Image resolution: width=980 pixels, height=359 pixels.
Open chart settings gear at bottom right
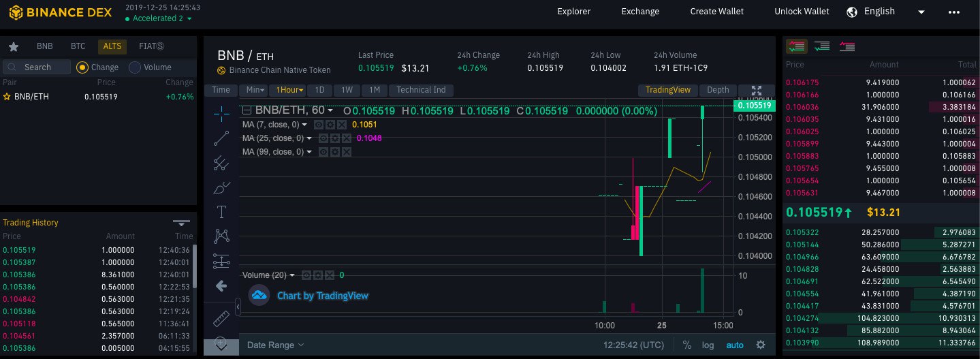click(x=761, y=345)
